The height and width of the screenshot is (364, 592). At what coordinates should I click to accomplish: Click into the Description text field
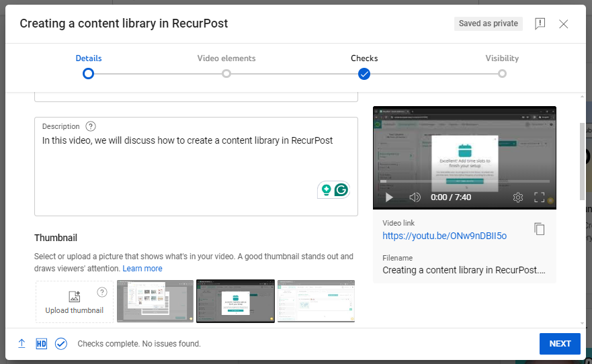tap(196, 167)
